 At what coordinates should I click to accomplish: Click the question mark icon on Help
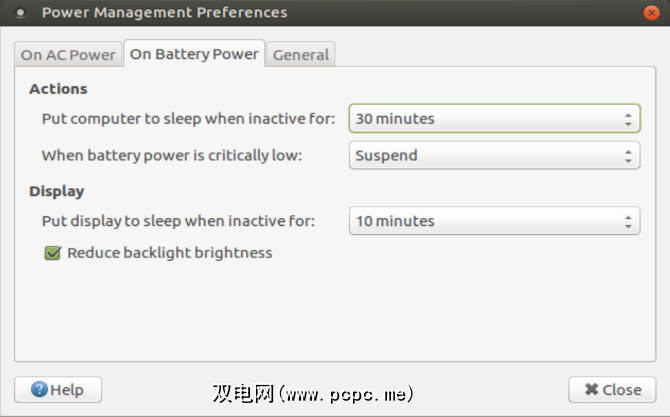[37, 390]
